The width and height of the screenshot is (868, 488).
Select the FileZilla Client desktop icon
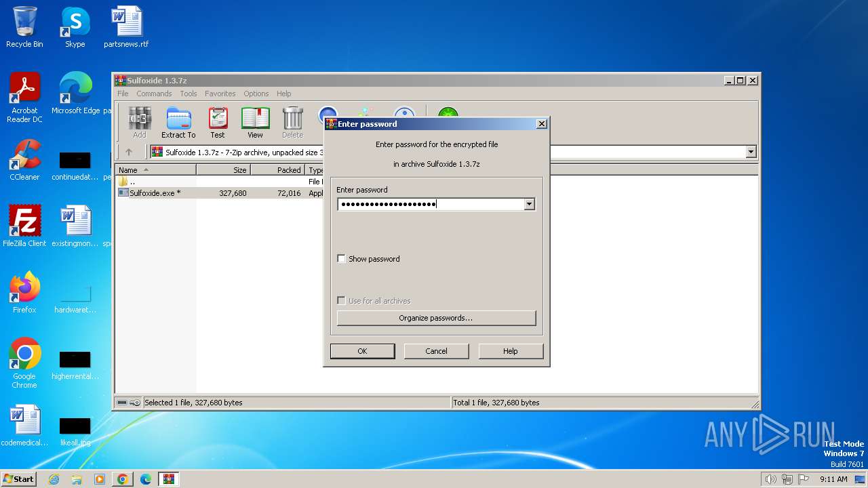(24, 226)
